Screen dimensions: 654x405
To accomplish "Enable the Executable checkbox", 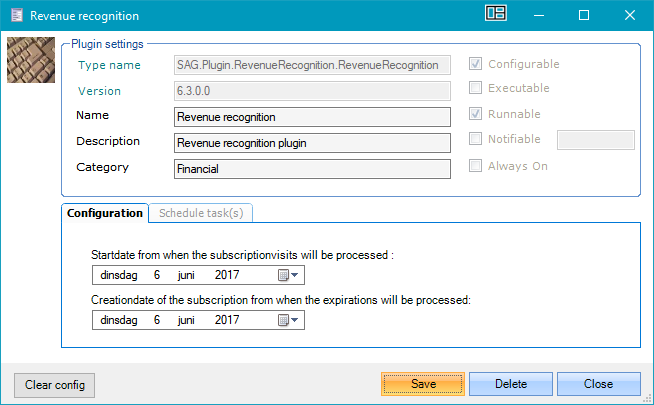I will 477,89.
